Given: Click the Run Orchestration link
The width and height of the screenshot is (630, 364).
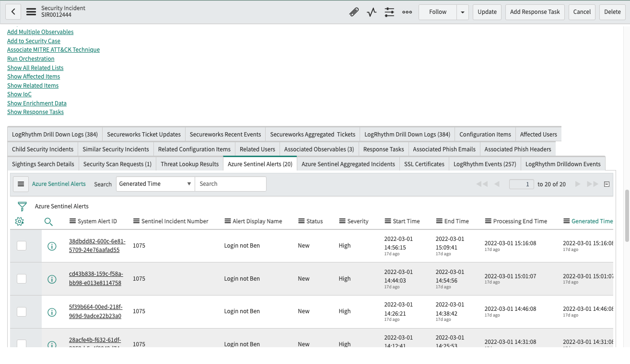Looking at the screenshot, I should tap(31, 59).
